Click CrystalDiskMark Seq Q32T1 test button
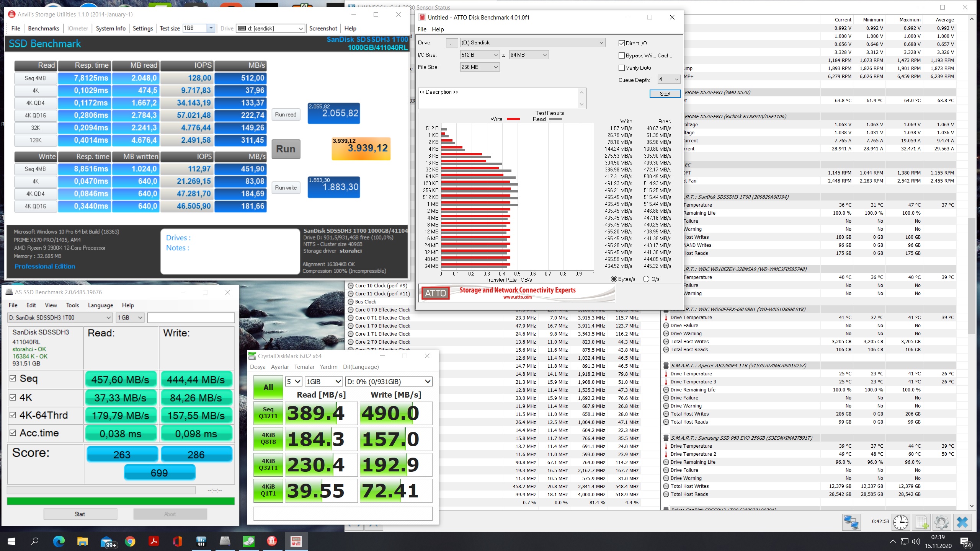Image resolution: width=980 pixels, height=551 pixels. [268, 413]
